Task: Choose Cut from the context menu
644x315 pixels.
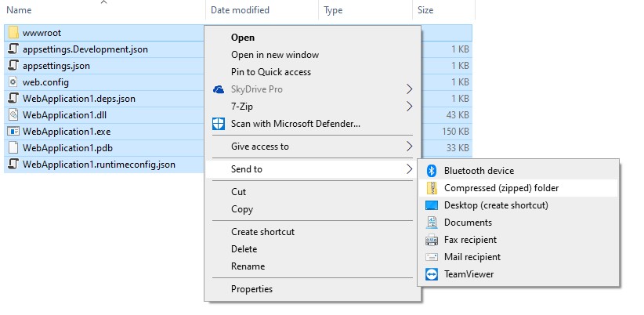Action: coord(239,192)
